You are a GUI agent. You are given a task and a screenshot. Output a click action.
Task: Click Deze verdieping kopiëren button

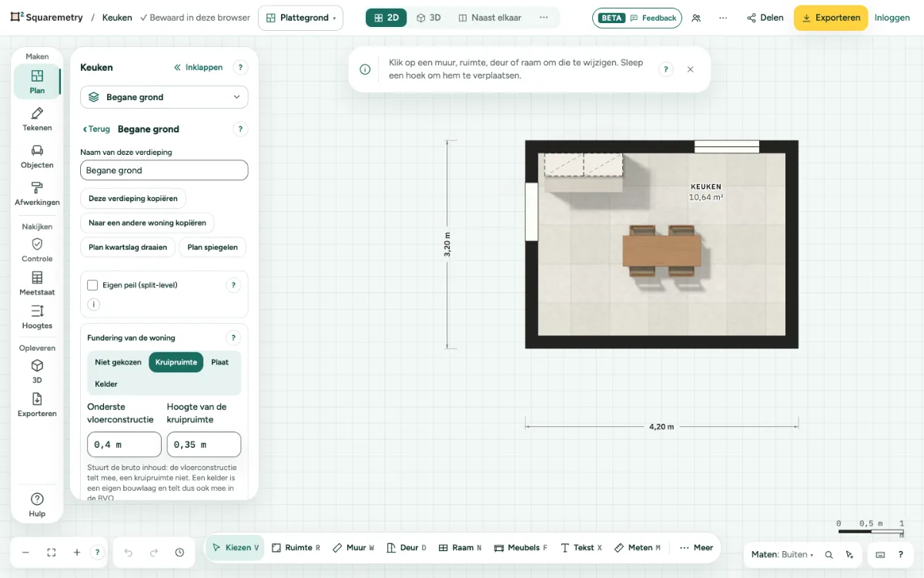click(133, 199)
